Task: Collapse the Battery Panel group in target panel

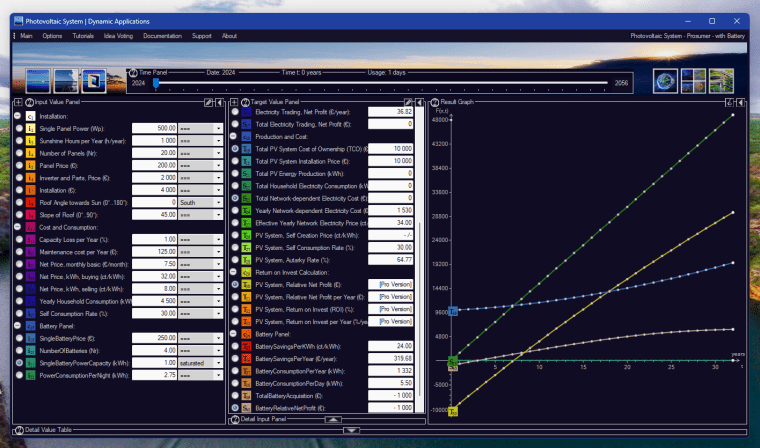Action: (233, 334)
